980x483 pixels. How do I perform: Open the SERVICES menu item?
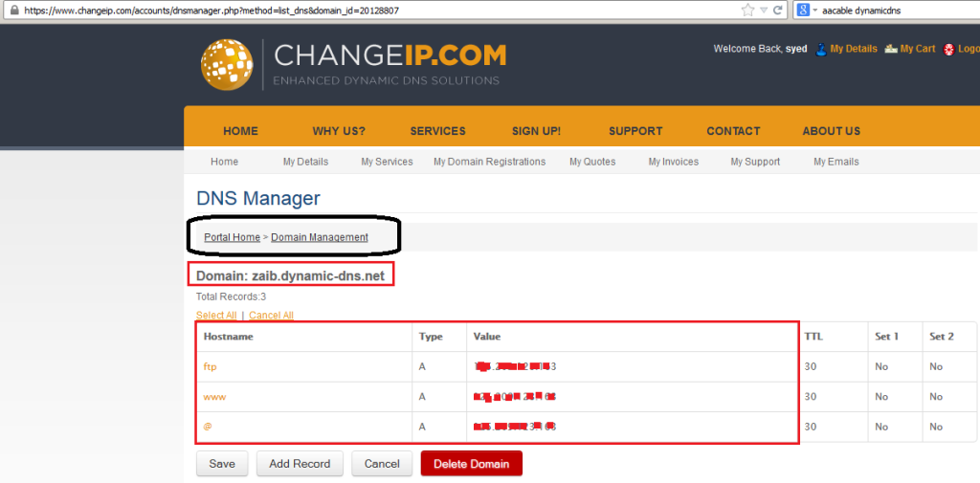437,131
